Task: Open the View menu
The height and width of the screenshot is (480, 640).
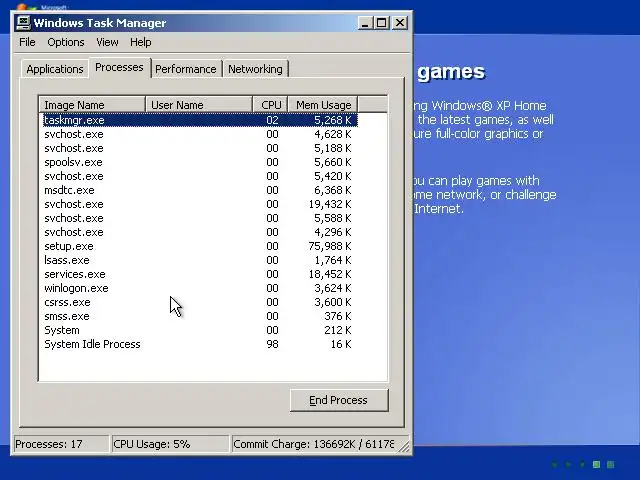Action: 107,42
